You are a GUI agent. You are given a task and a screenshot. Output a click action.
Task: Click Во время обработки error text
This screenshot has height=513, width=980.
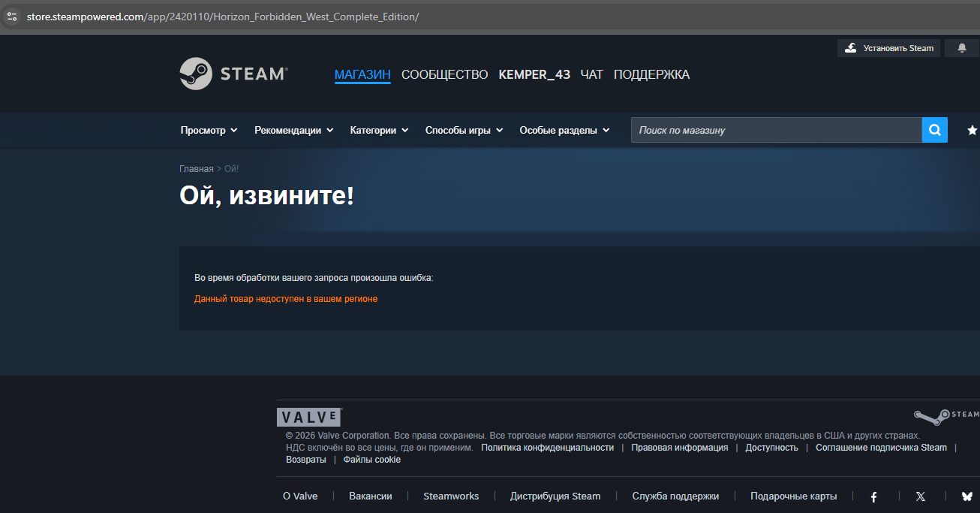[314, 278]
